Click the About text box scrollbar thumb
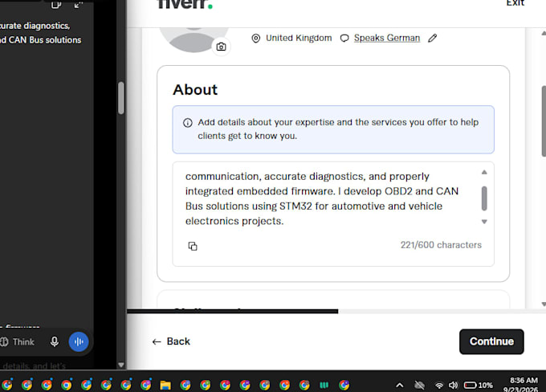This screenshot has height=392, width=546. pyautogui.click(x=484, y=198)
